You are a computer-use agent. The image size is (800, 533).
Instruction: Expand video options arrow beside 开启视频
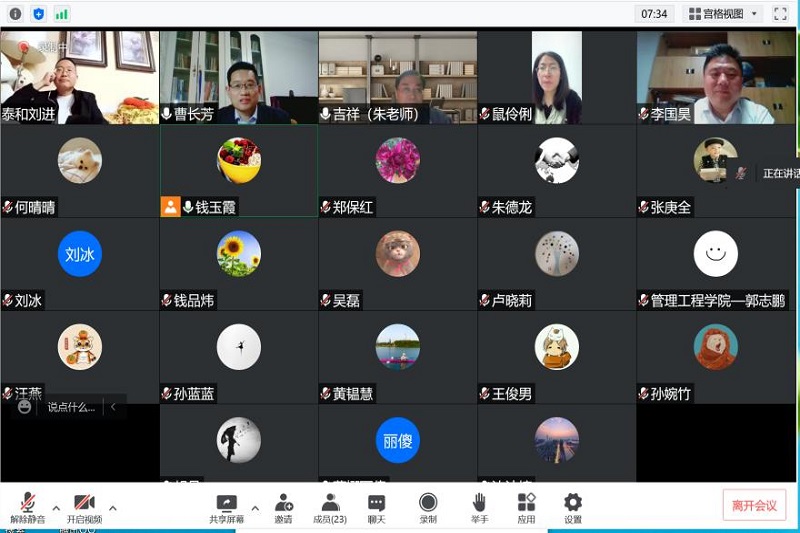(x=113, y=507)
